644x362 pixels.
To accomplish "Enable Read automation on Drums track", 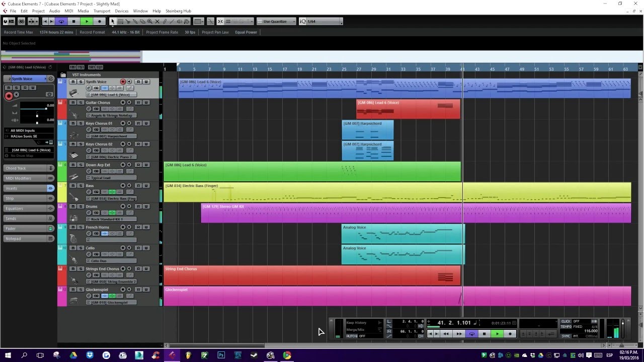I will pos(138,206).
